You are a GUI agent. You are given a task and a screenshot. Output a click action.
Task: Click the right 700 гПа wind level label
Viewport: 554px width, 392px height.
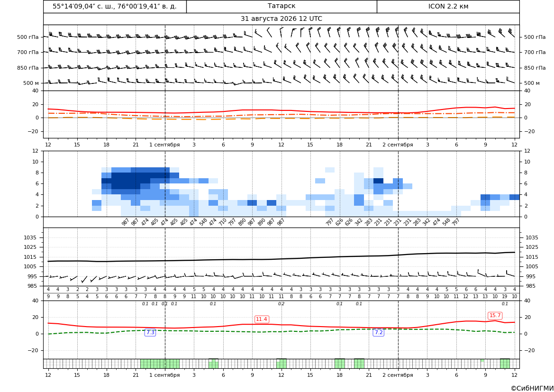pyautogui.click(x=535, y=52)
